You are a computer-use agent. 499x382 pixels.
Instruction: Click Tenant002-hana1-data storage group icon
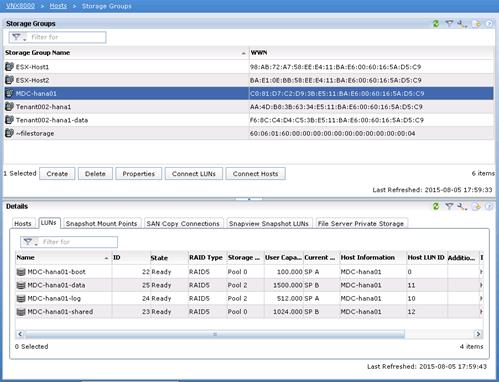9,120
